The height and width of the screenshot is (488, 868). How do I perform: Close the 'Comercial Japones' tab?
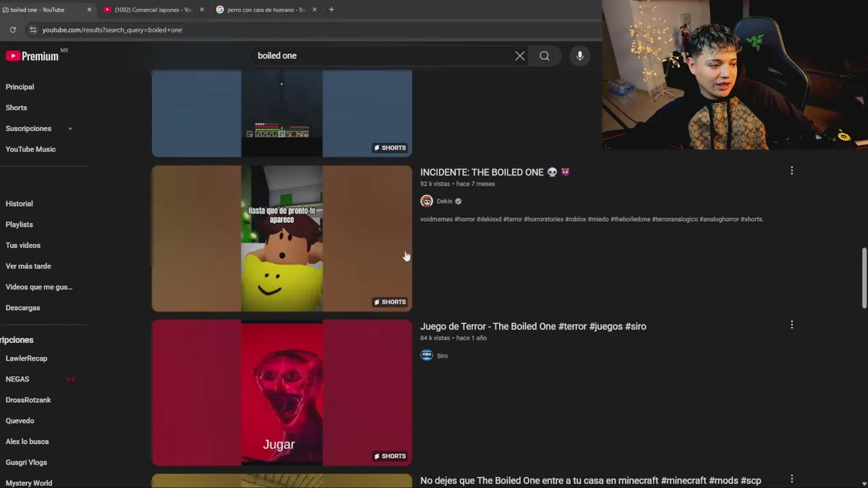(201, 9)
